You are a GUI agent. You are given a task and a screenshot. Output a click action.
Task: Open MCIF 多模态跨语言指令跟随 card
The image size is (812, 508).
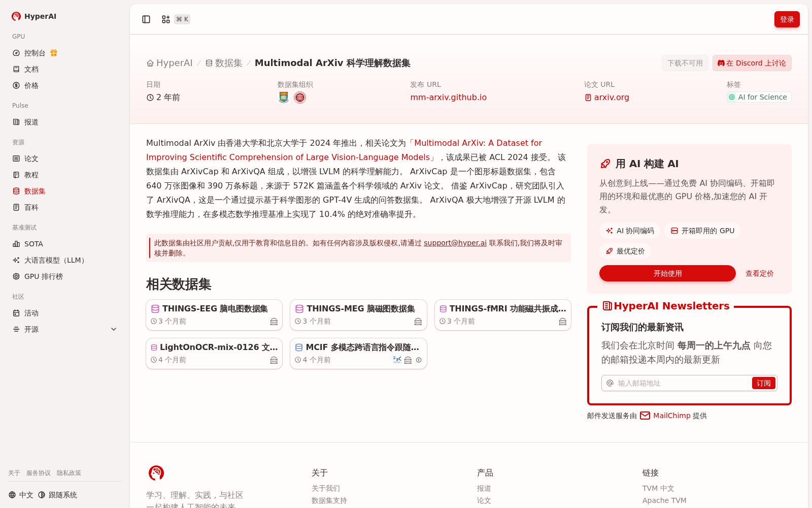coord(358,354)
